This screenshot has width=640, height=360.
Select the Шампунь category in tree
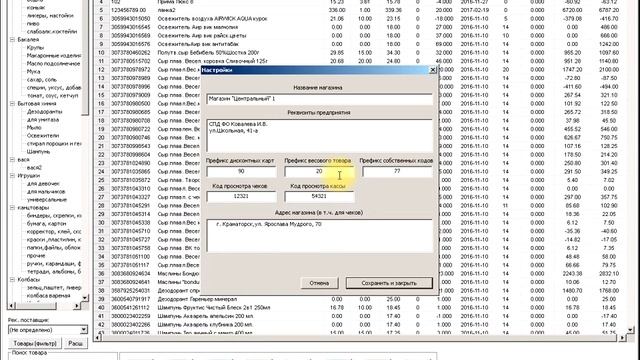[38, 151]
